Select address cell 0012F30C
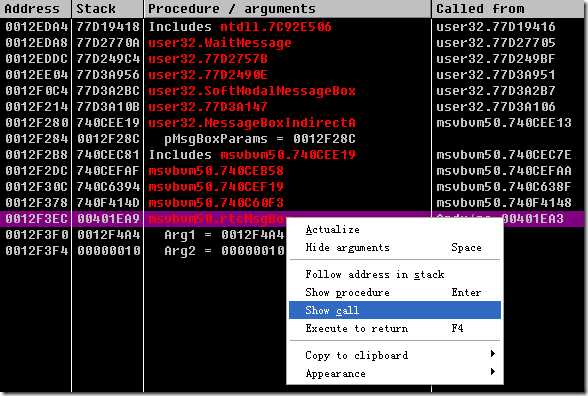588x396 pixels. pos(36,187)
